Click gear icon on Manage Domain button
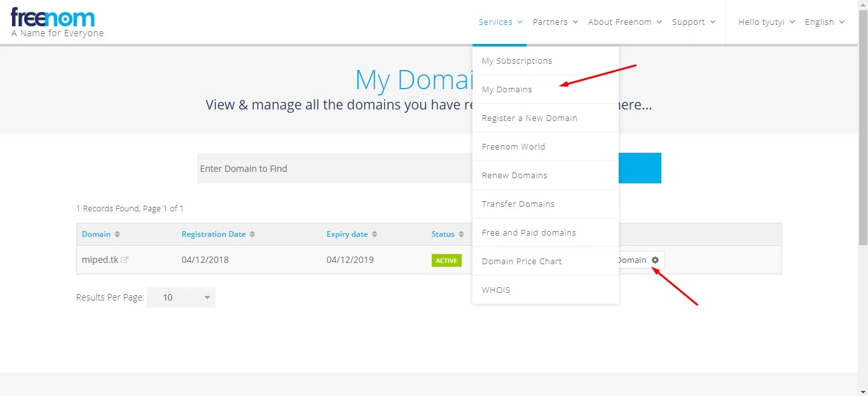The width and height of the screenshot is (868, 396). click(655, 260)
